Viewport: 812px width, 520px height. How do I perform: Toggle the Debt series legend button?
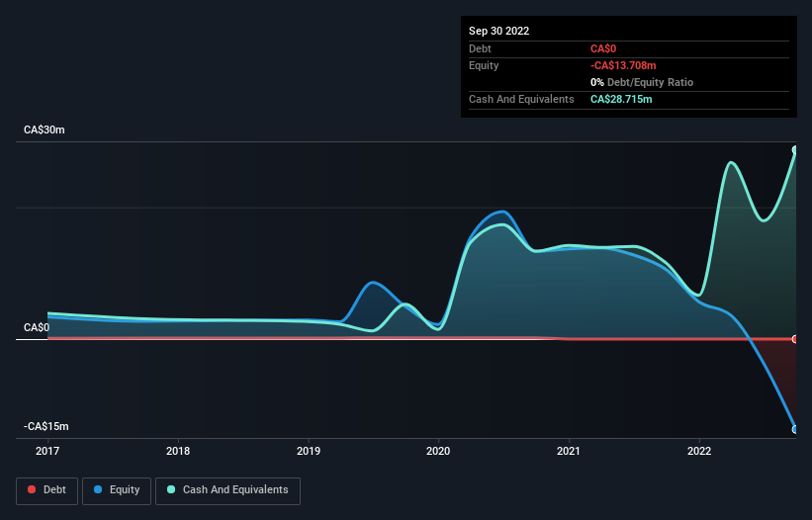47,490
